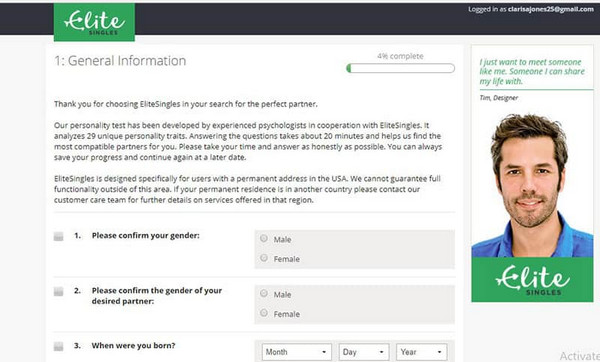Click the 1: General Information heading

click(x=120, y=60)
